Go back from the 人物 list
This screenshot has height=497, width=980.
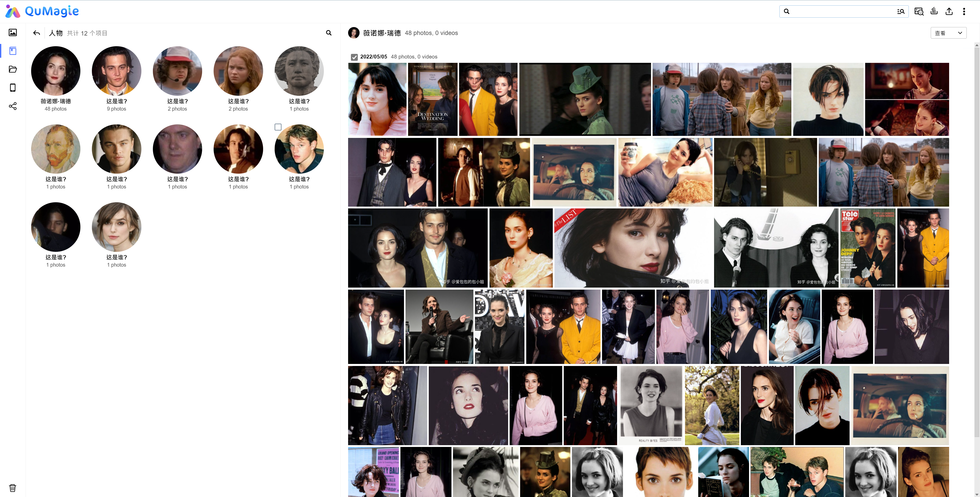click(x=36, y=33)
